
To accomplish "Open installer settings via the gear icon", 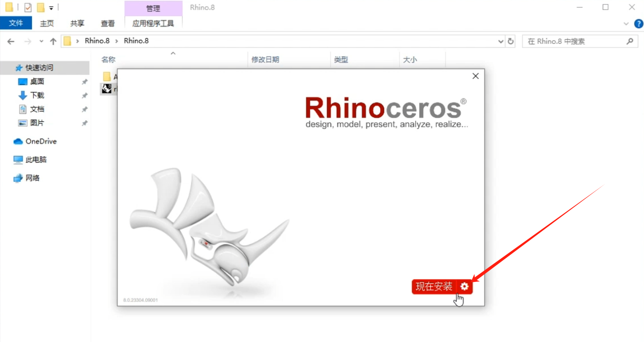I will (464, 286).
